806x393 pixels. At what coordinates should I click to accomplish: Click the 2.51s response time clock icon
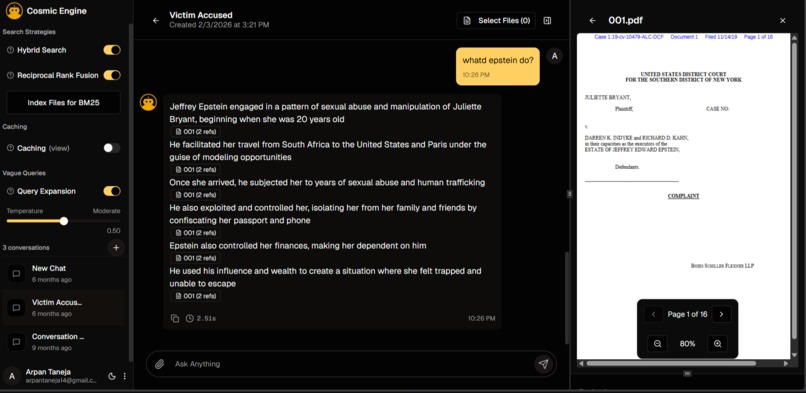click(x=190, y=319)
